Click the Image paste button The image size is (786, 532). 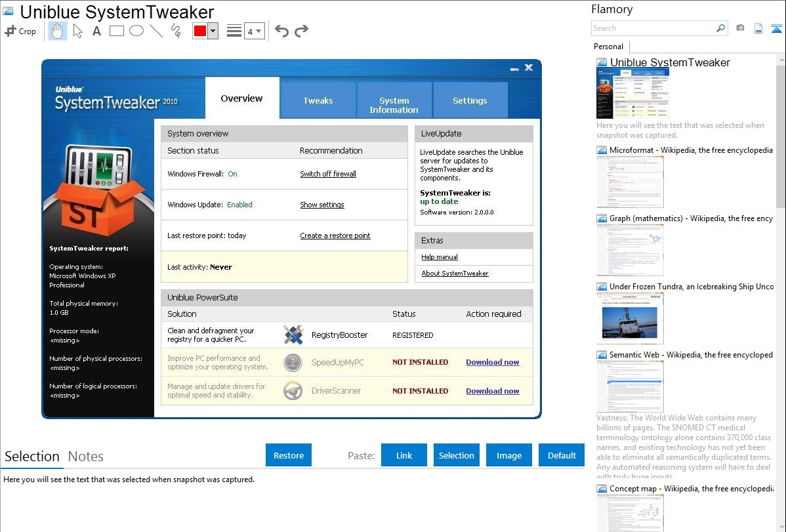(509, 455)
